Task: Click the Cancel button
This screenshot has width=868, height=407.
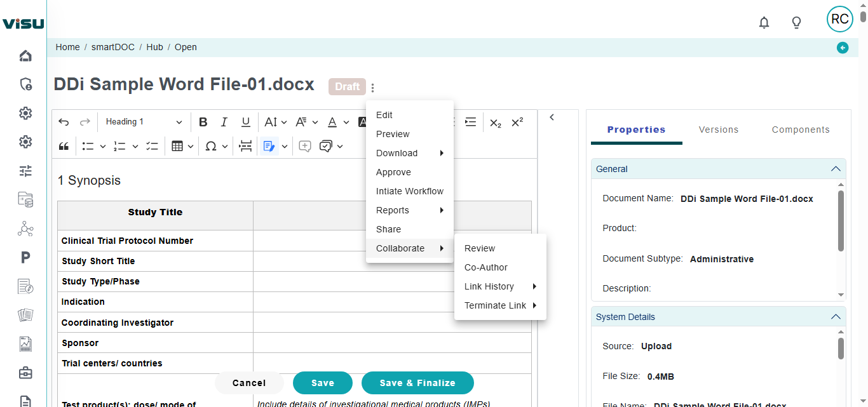Action: (x=249, y=383)
